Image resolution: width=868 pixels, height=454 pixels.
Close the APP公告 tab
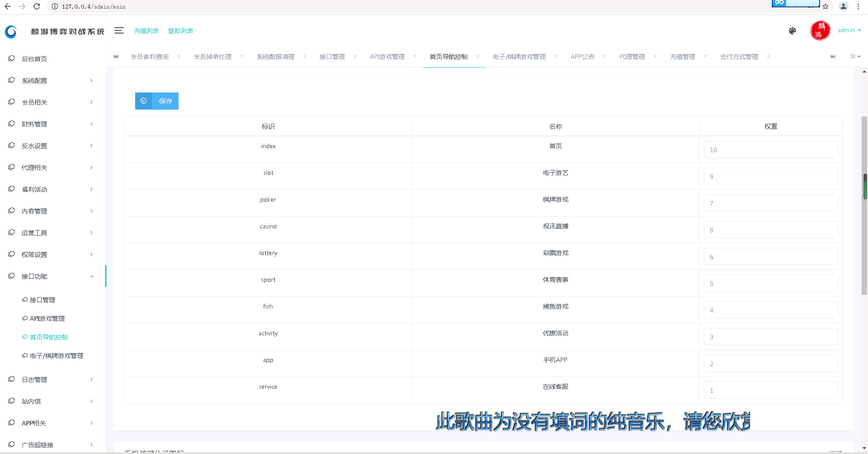pos(605,56)
